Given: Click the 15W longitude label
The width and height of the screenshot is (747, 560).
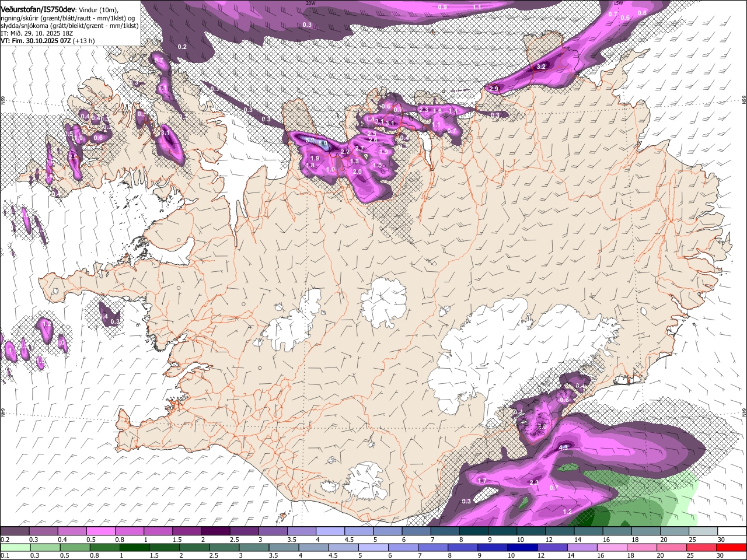Looking at the screenshot, I should (617, 2).
